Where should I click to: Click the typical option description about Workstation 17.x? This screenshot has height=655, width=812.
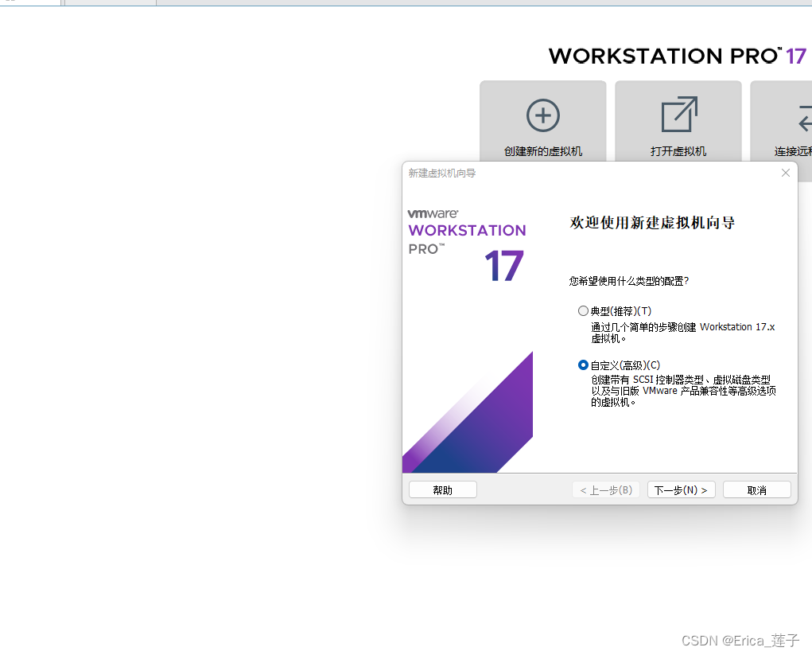pos(683,333)
